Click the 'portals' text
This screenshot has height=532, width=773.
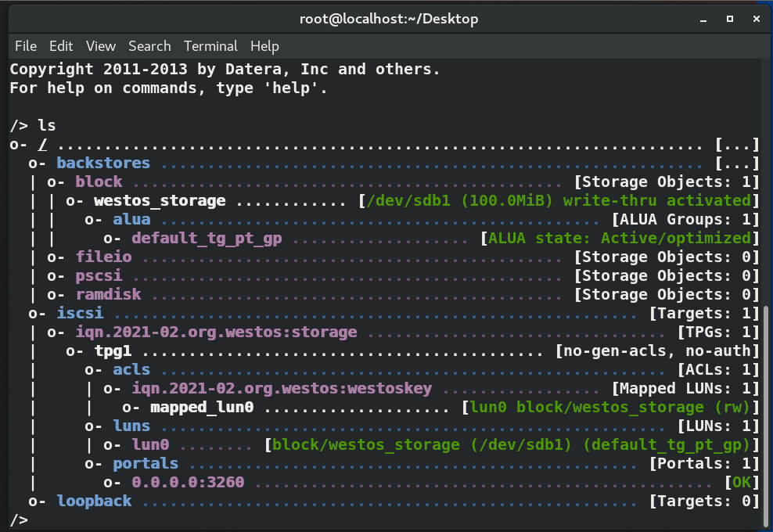tap(146, 463)
